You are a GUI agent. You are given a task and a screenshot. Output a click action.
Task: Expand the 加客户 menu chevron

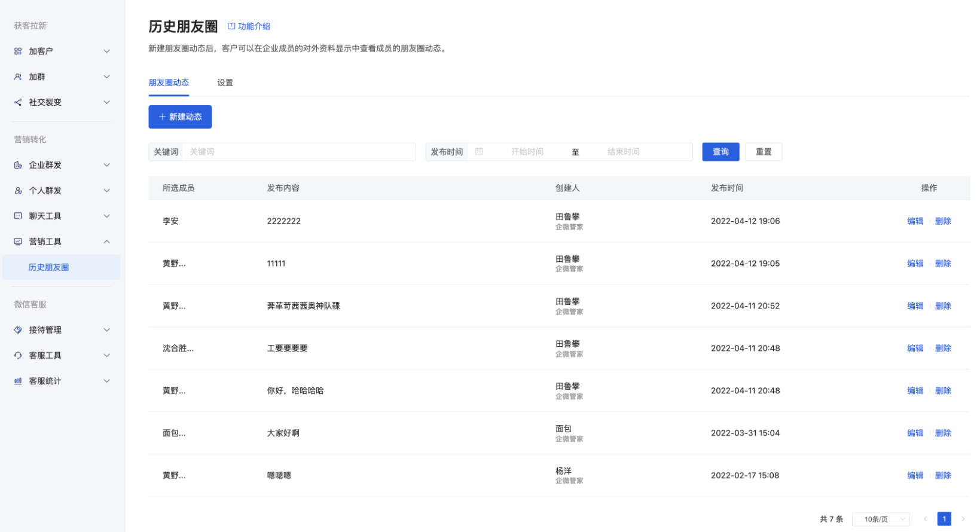point(107,51)
